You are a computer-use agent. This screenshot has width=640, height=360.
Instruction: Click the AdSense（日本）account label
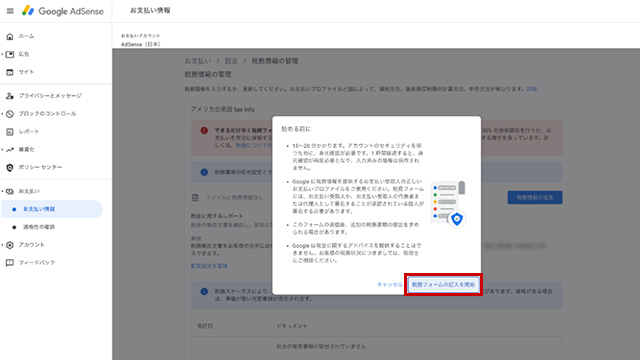click(x=141, y=44)
